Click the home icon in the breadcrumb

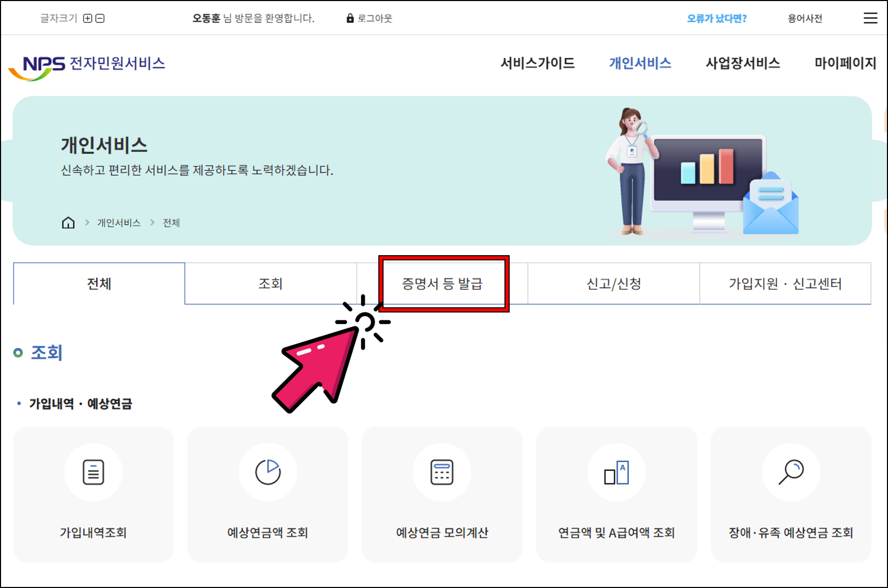point(68,222)
